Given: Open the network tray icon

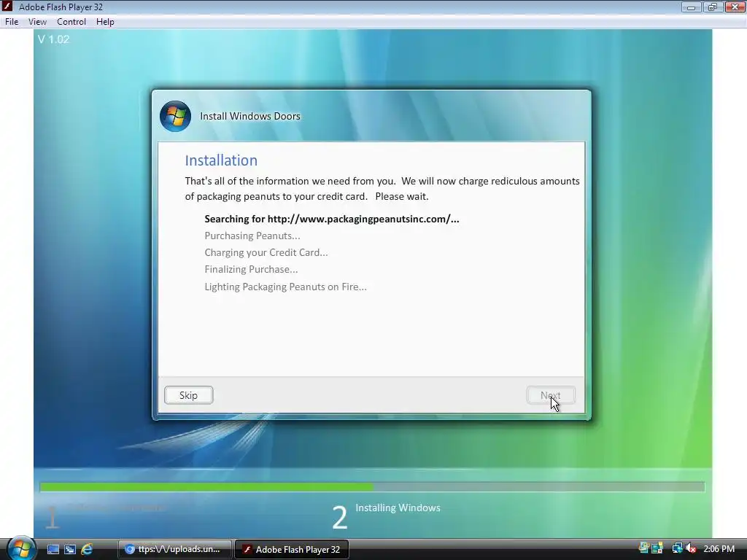Looking at the screenshot, I should 677,548.
